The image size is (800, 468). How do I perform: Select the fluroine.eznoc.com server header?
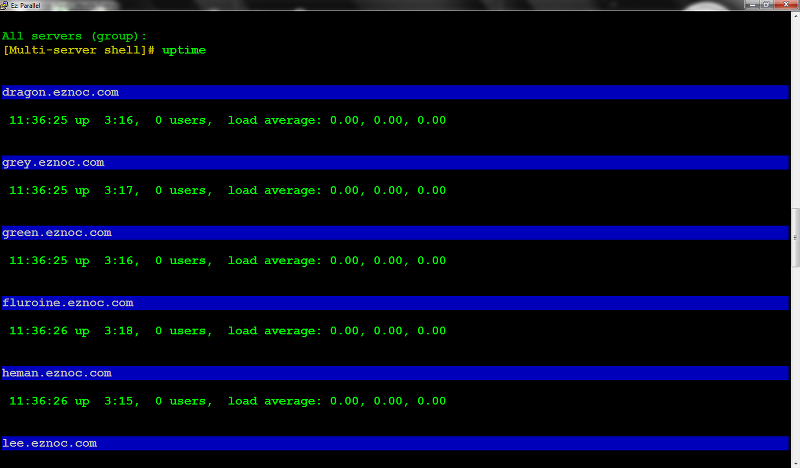tap(395, 303)
